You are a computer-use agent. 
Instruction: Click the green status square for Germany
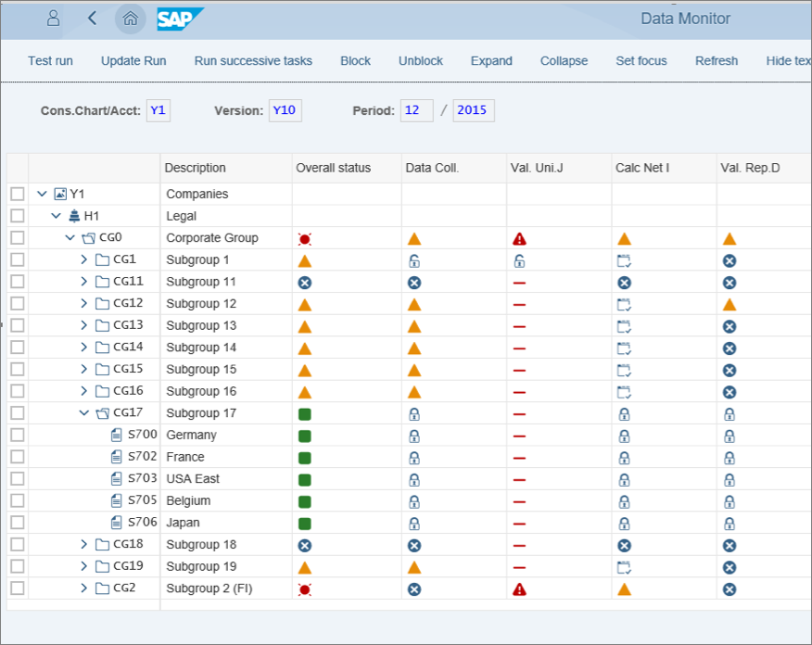coord(304,435)
